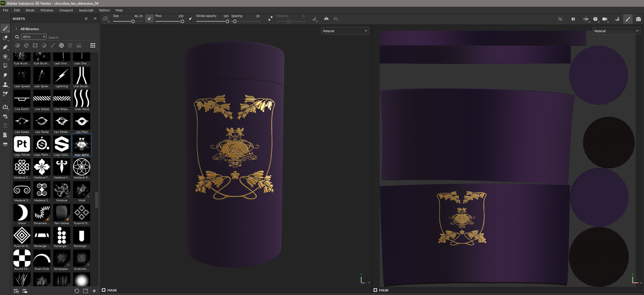Toggle pen pressure for Flow
644x295 pixels.
click(x=190, y=19)
